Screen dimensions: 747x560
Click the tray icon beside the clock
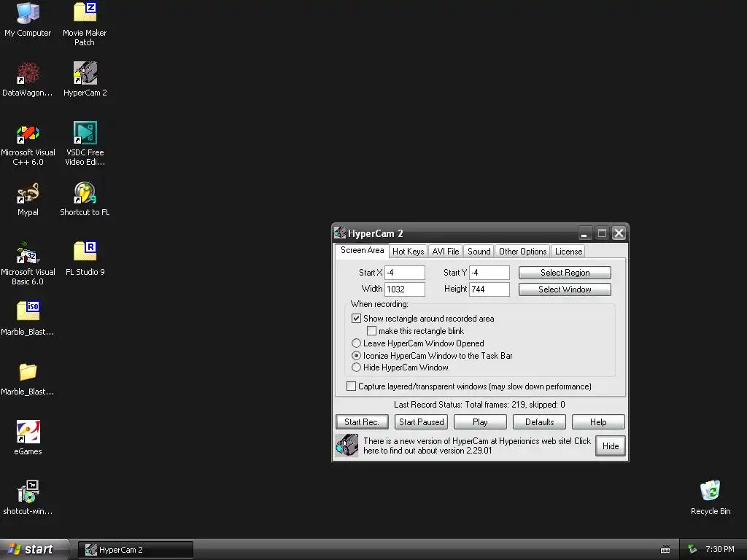pyautogui.click(x=692, y=549)
